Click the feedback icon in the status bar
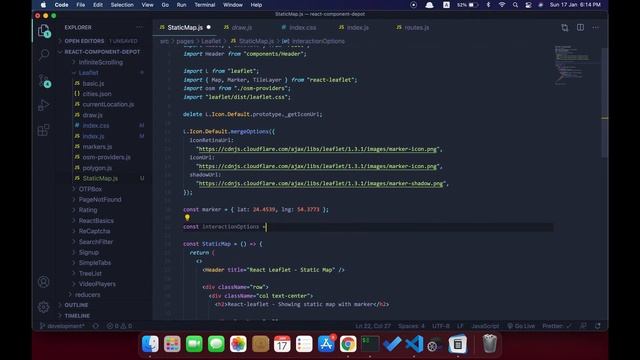The height and width of the screenshot is (360, 640). click(x=583, y=326)
